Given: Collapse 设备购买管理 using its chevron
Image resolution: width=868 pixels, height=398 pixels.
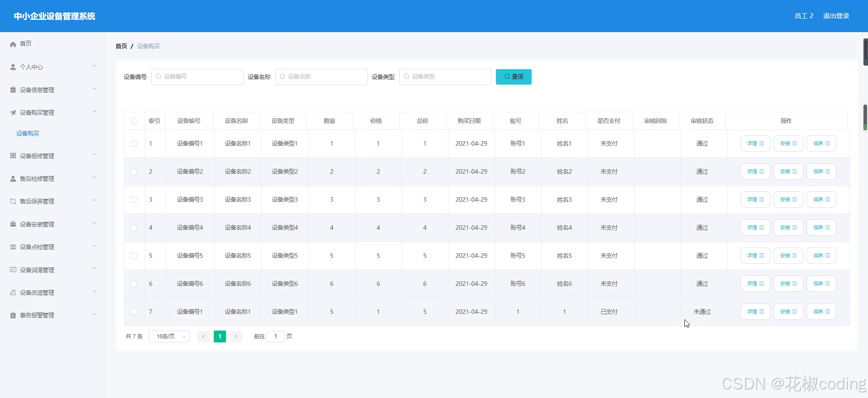Looking at the screenshot, I should pyautogui.click(x=94, y=112).
